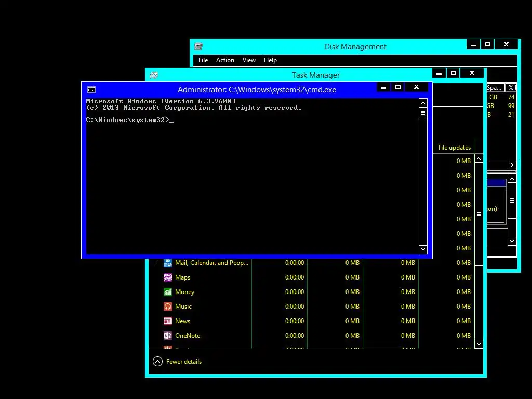The width and height of the screenshot is (532, 399).
Task: Close the Task Manager window
Action: [472, 73]
